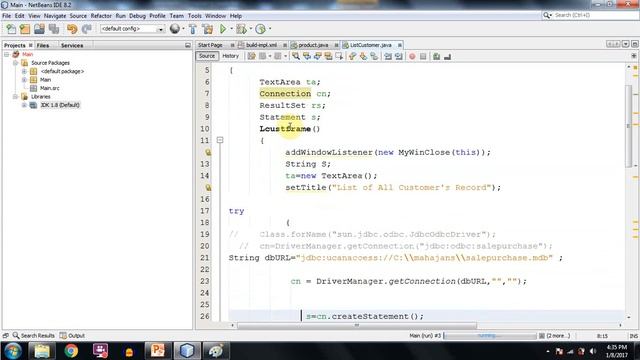640x360 pixels.
Task: Click the Clean and Build Project icon
Action: [x=208, y=29]
